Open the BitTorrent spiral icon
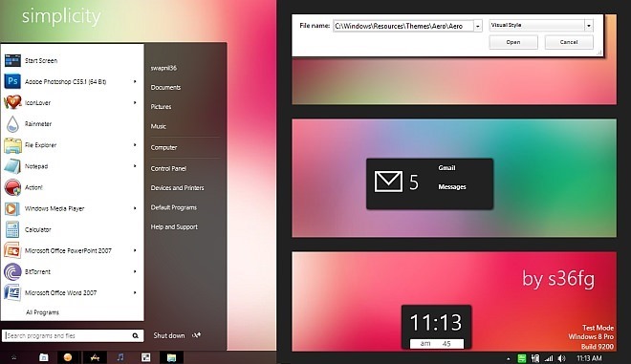The height and width of the screenshot is (364, 631). (x=12, y=271)
